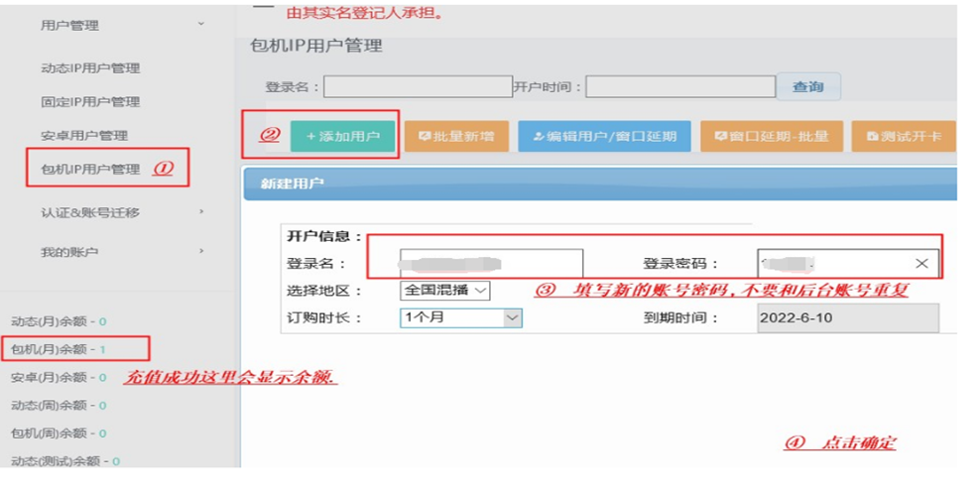The height and width of the screenshot is (498, 980).
Task: Click the 测试开卡 button
Action: pyautogui.click(x=903, y=136)
